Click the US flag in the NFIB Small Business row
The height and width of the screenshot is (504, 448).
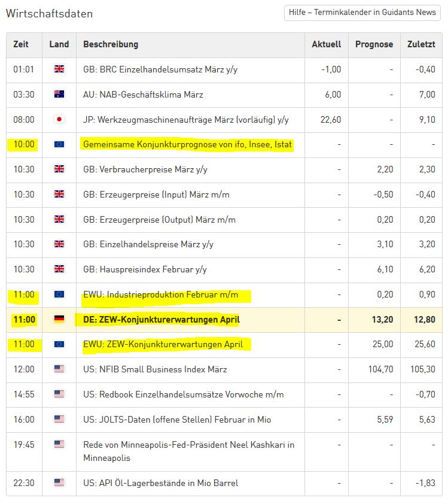(x=59, y=369)
